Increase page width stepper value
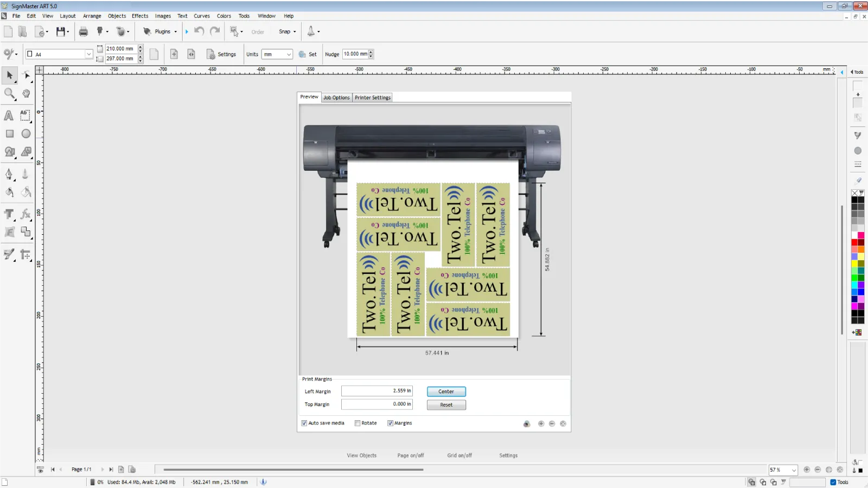This screenshot has height=488, width=868. tap(141, 47)
